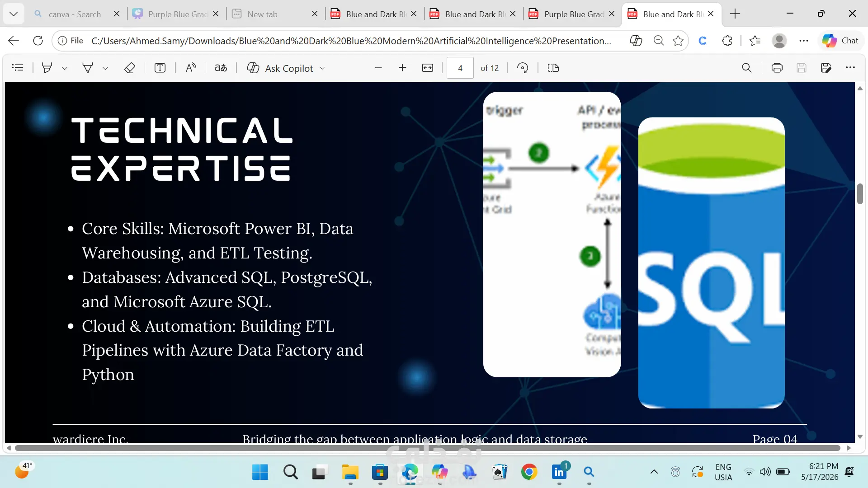The height and width of the screenshot is (488, 868).
Task: Expand the Draw tool options arrow
Action: tap(105, 68)
